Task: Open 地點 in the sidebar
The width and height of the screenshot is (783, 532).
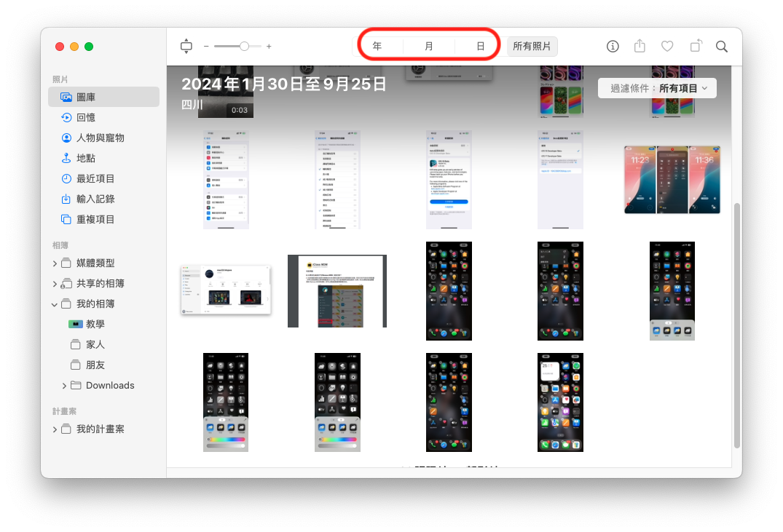Action: pos(104,158)
